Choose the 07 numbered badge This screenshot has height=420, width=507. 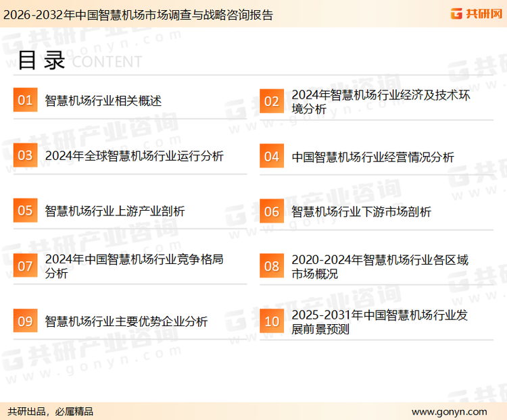click(x=25, y=266)
